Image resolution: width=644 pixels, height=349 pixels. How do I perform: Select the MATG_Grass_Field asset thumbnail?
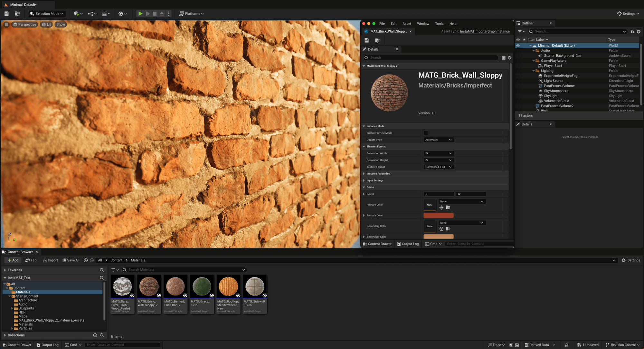coord(202,286)
